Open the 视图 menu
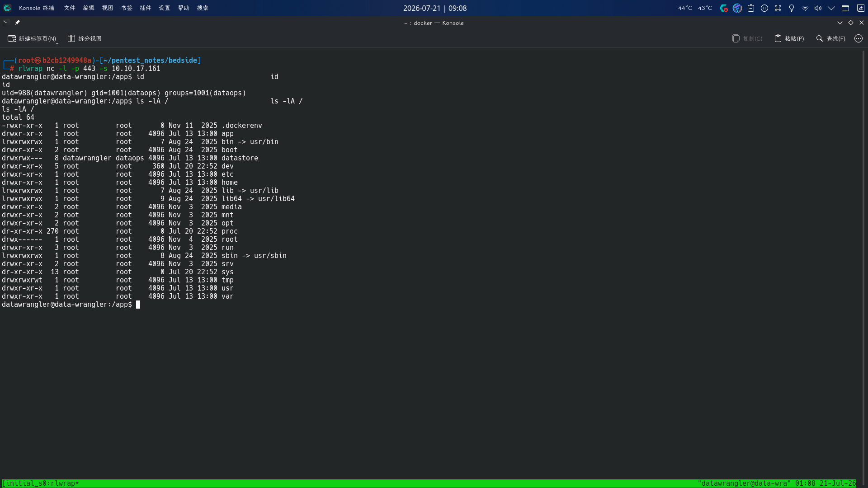Screen dimensions: 868x488 coord(108,8)
